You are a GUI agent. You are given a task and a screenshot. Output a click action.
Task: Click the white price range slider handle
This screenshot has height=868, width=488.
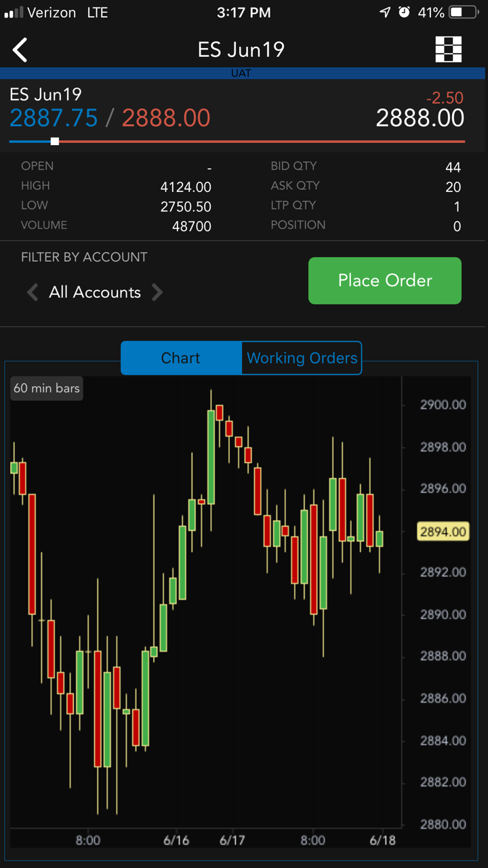click(55, 141)
